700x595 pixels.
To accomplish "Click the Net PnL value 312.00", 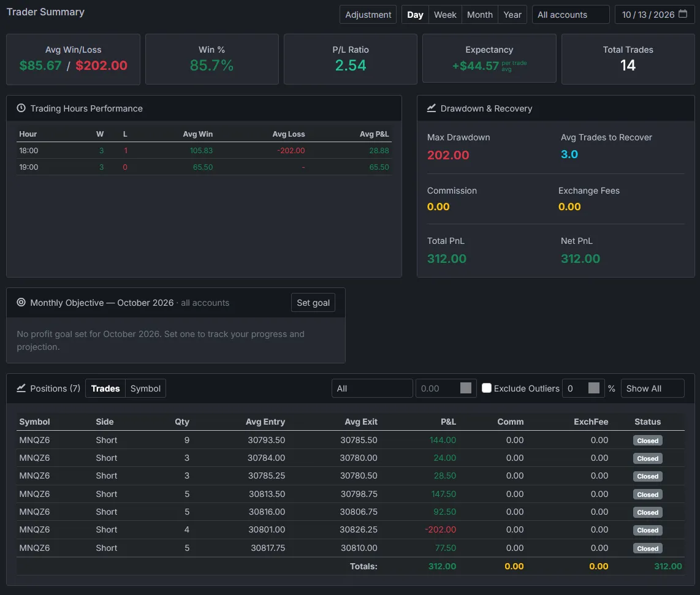I will (580, 259).
